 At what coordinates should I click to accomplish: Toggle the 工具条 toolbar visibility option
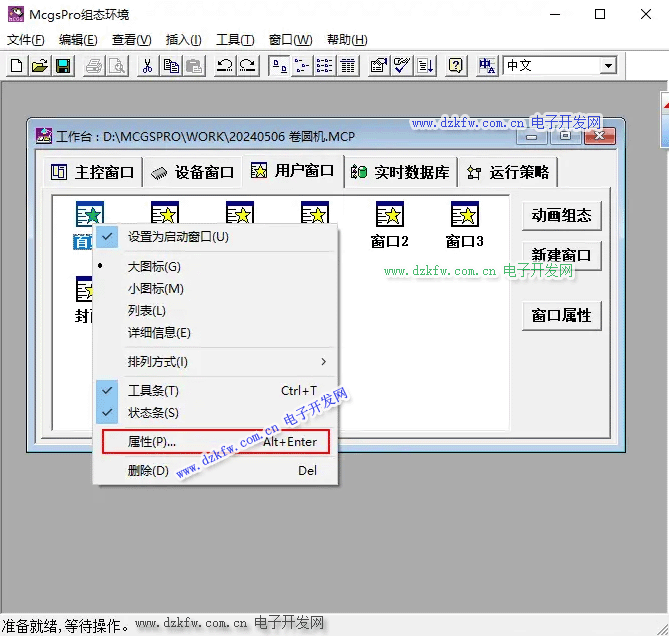[153, 391]
